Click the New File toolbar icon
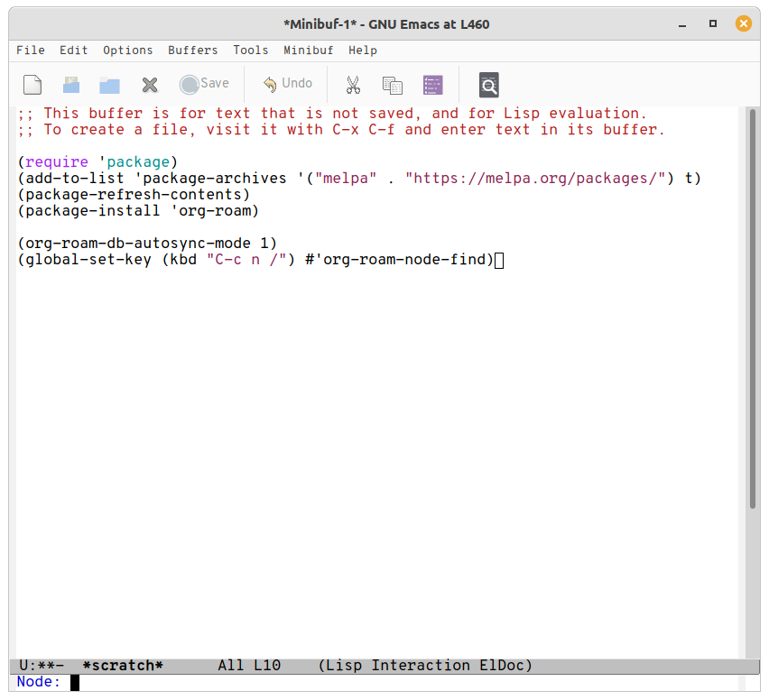This screenshot has height=700, width=769. (32, 84)
